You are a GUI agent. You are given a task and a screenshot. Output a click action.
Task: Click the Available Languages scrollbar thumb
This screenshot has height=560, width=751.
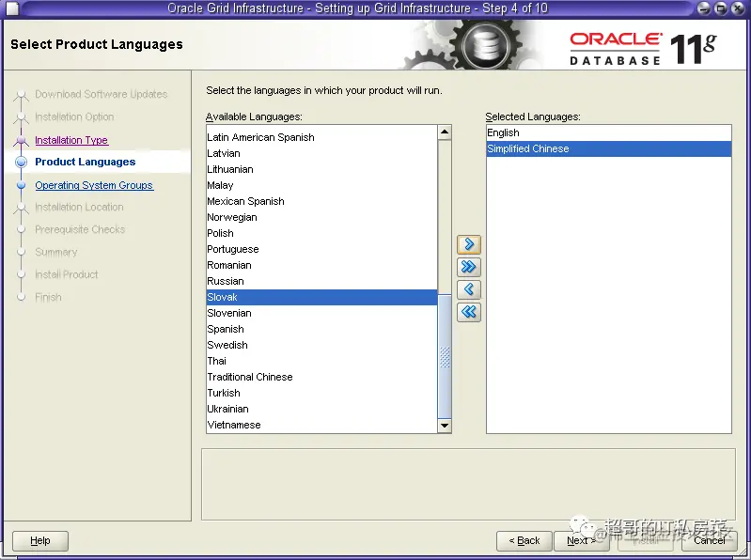click(445, 356)
